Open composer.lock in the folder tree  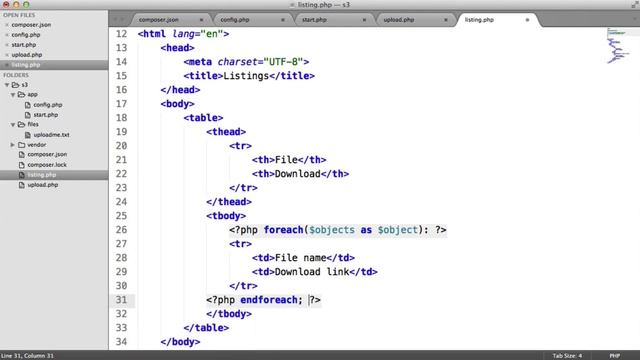tap(47, 165)
